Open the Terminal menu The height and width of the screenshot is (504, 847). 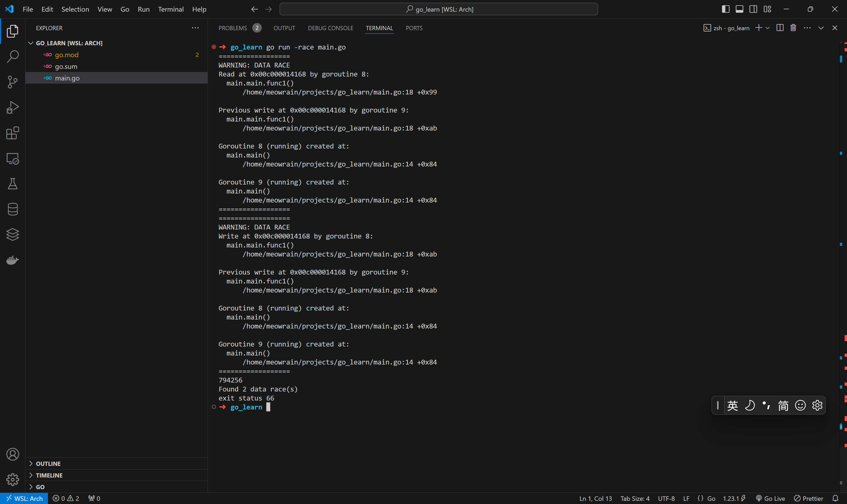[170, 9]
